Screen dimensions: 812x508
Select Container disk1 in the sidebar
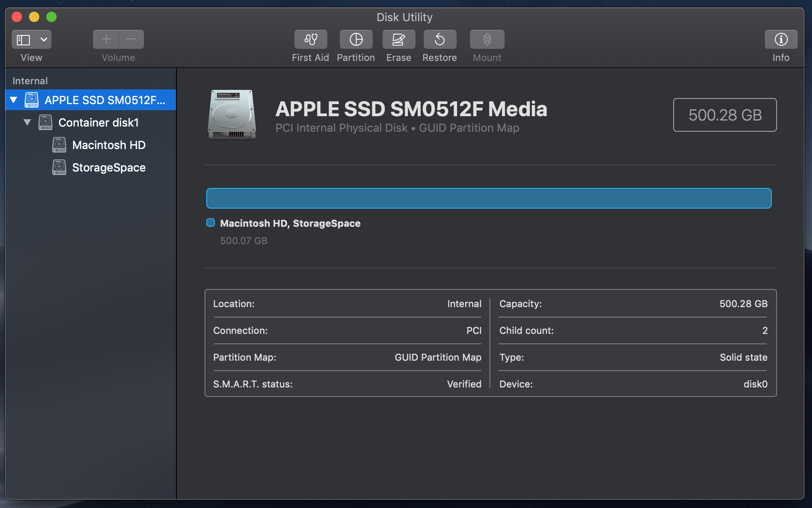coord(90,122)
